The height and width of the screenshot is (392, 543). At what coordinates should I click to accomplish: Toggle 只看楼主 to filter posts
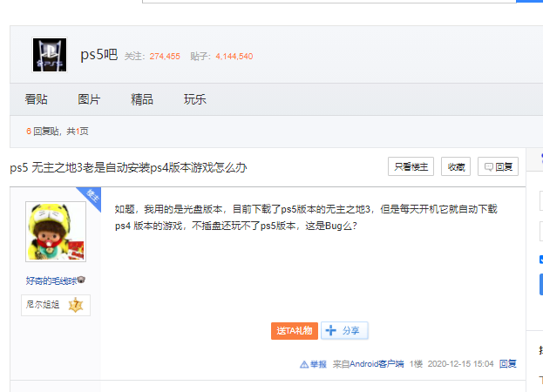[411, 166]
